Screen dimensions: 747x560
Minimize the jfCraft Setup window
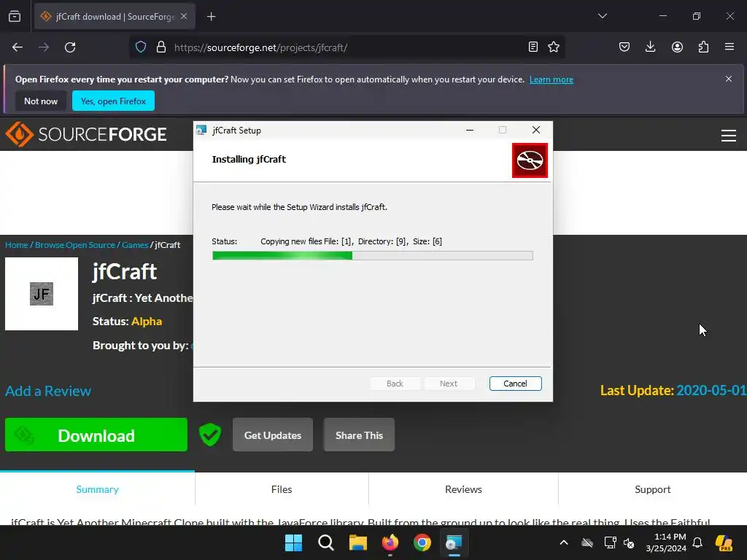pyautogui.click(x=470, y=130)
